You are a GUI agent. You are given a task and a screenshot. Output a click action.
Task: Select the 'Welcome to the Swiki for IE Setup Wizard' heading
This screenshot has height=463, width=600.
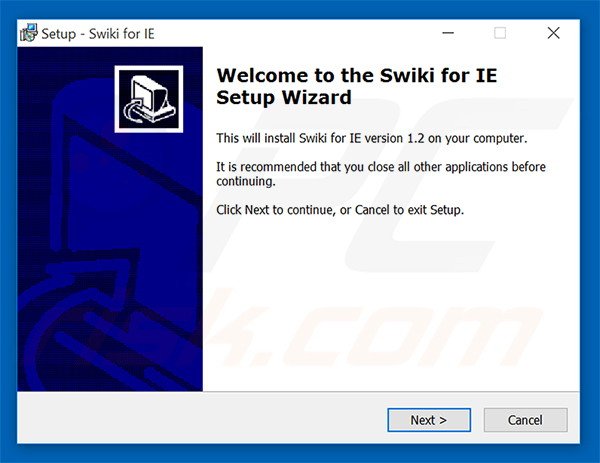[x=357, y=86]
